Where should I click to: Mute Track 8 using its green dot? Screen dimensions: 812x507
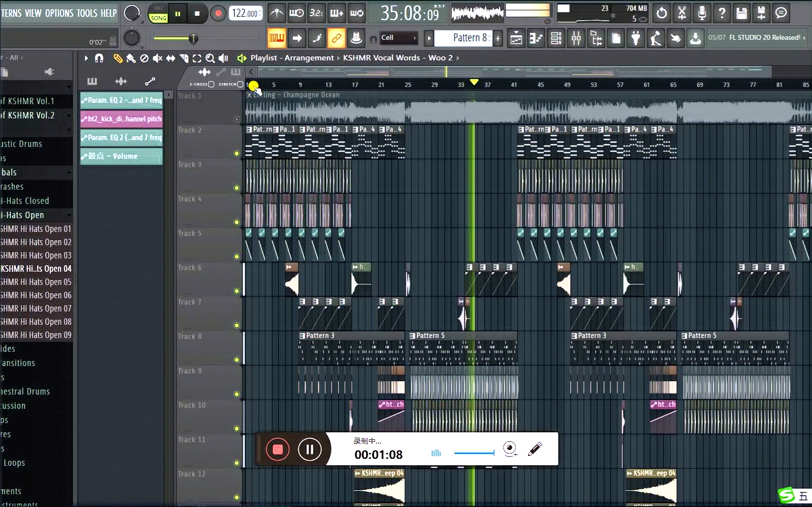point(236,360)
